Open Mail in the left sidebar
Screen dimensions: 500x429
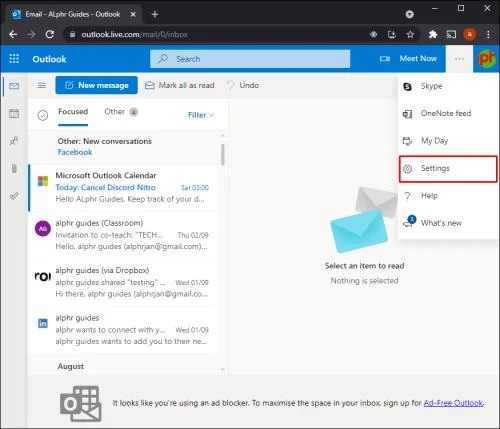click(14, 86)
